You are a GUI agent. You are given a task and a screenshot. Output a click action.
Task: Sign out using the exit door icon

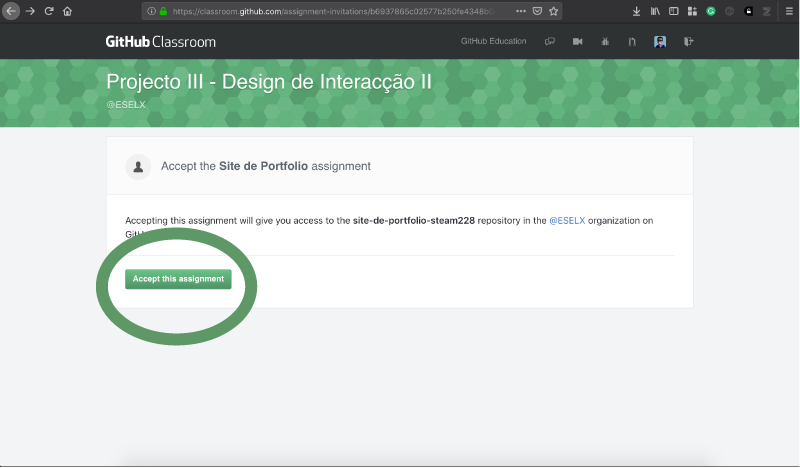click(x=688, y=41)
